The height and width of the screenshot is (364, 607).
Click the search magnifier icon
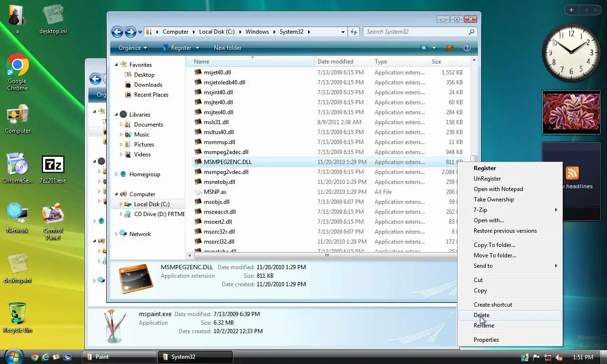coord(471,32)
